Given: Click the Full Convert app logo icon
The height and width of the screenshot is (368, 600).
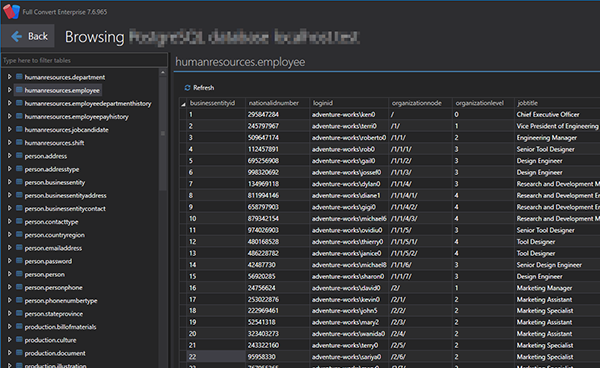Looking at the screenshot, I should [11, 12].
